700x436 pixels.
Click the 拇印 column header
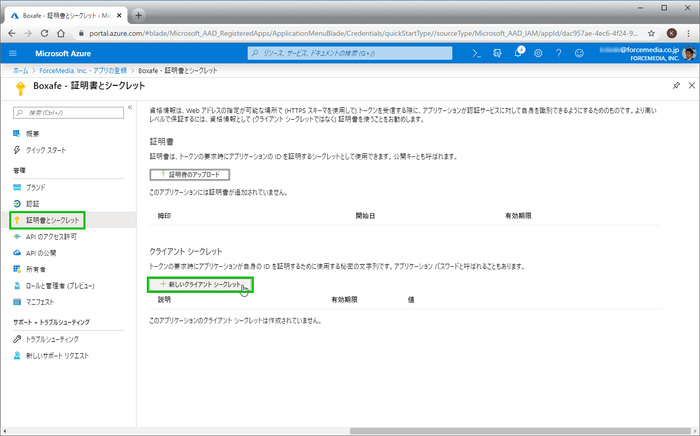tap(164, 216)
